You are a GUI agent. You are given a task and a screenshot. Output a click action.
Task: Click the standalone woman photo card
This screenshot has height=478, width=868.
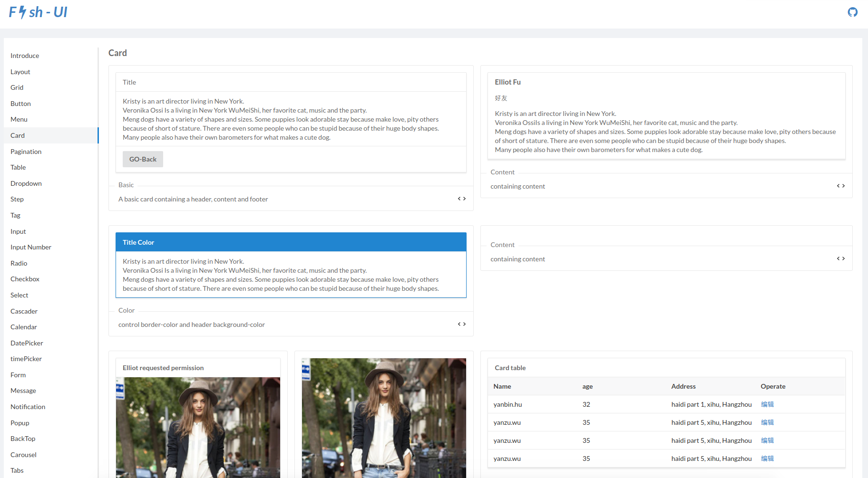384,418
